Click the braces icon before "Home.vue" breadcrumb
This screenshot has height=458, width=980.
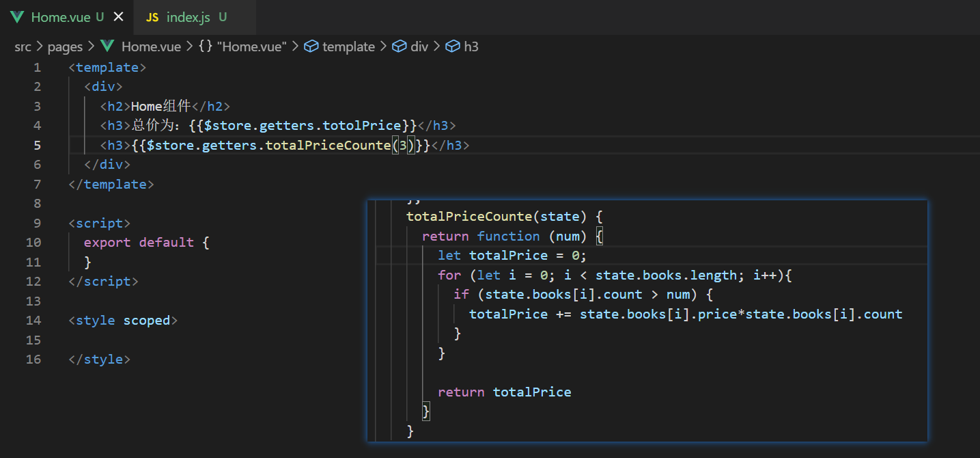pyautogui.click(x=205, y=46)
